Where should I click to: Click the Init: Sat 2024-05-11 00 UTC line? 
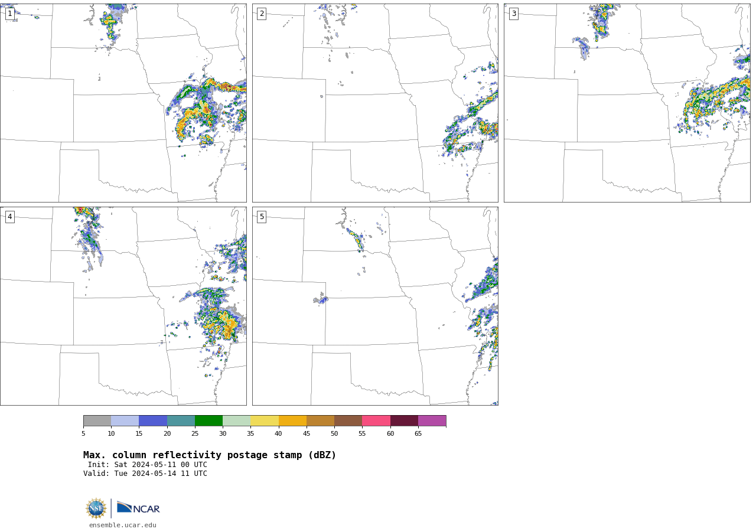pos(148,465)
